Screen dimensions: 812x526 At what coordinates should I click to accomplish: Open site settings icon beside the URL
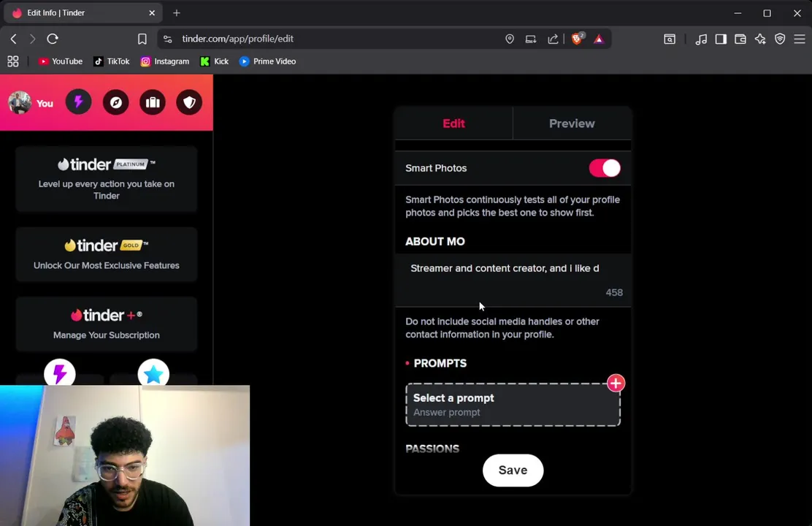167,39
